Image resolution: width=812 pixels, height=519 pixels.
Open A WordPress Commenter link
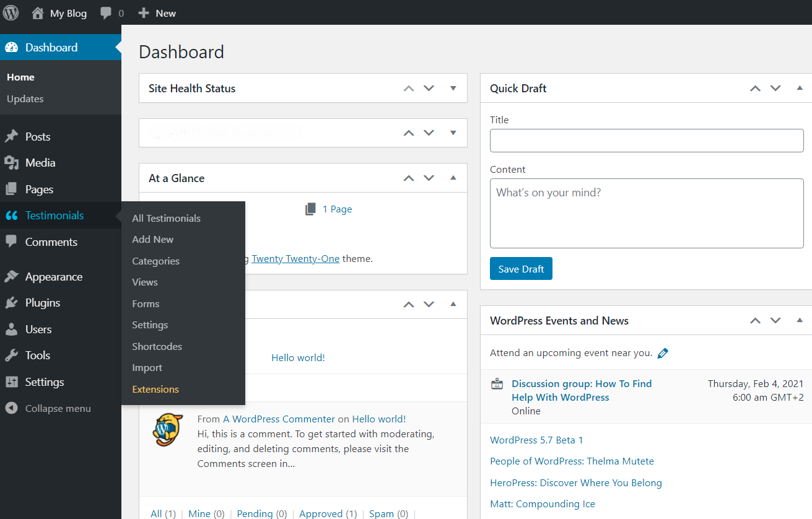279,419
